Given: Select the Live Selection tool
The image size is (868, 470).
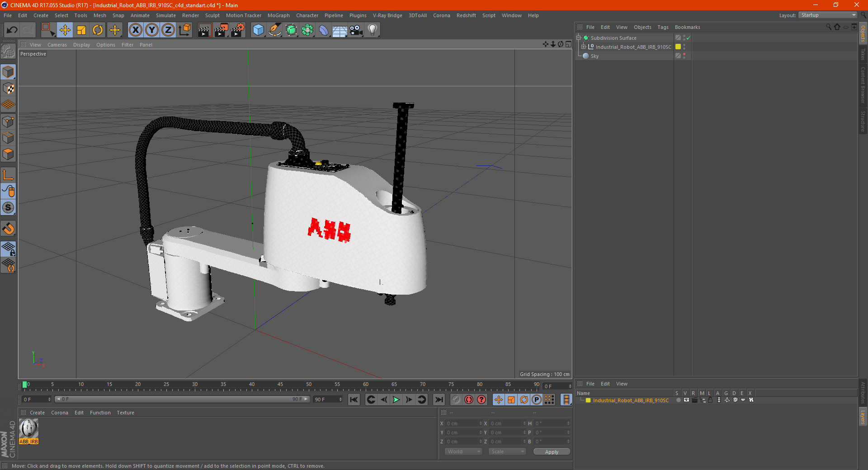Looking at the screenshot, I should pos(48,30).
